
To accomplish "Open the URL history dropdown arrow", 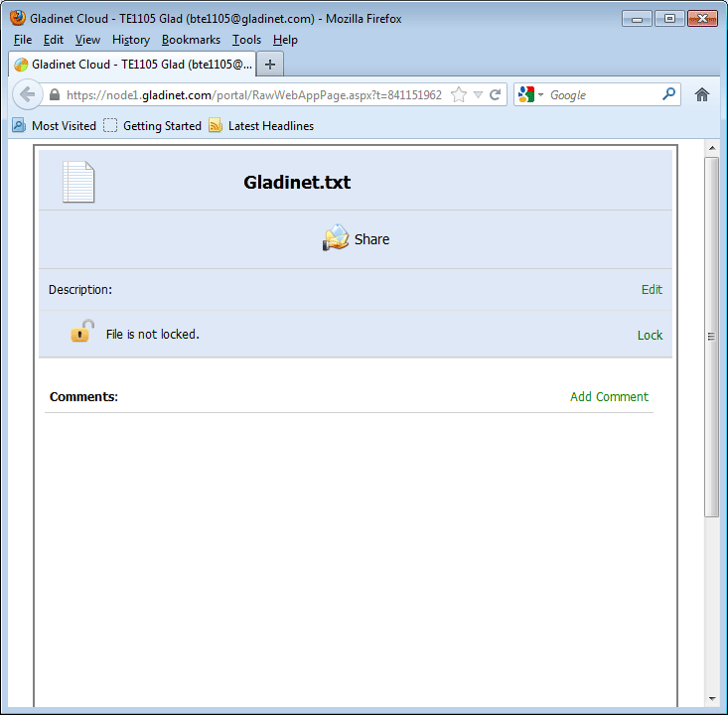I will coord(478,94).
